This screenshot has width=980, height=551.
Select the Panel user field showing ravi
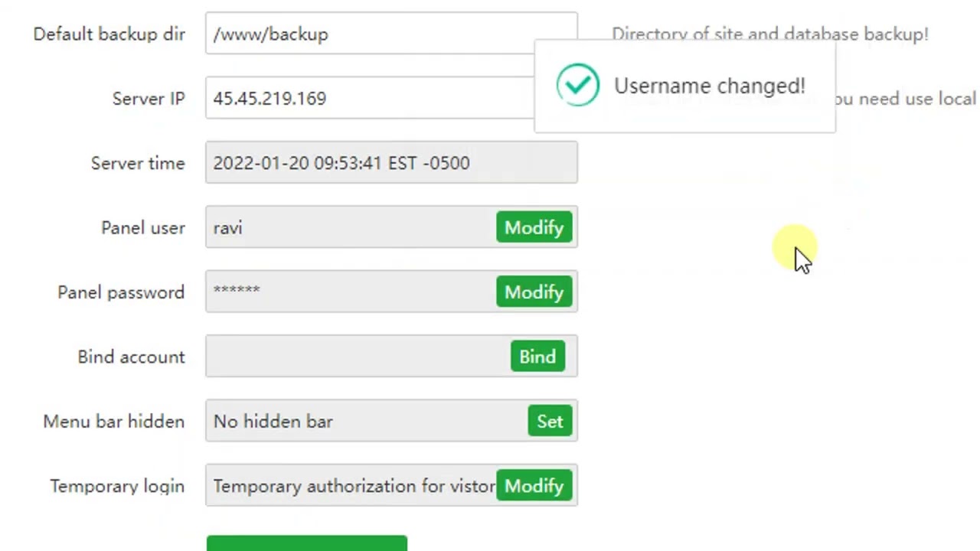point(348,228)
